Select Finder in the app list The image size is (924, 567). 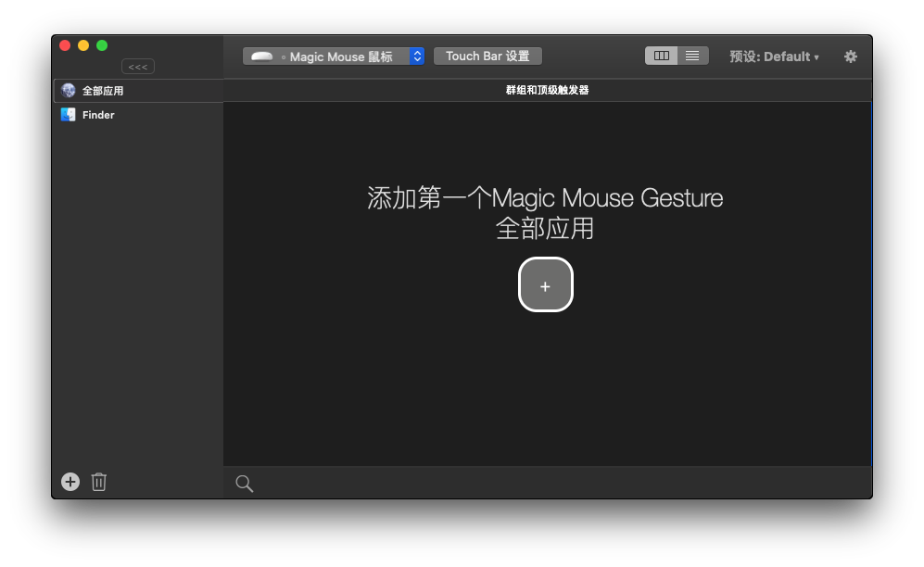pos(138,115)
